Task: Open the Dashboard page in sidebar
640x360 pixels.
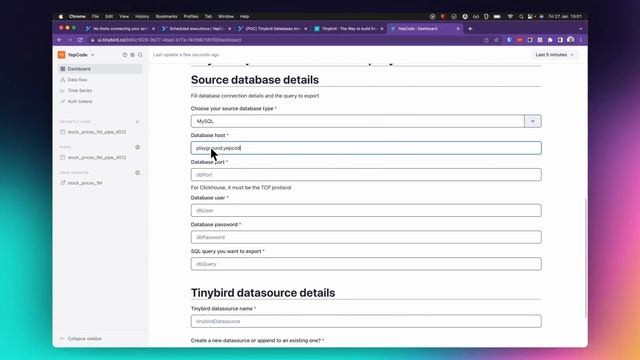Action: point(100,69)
